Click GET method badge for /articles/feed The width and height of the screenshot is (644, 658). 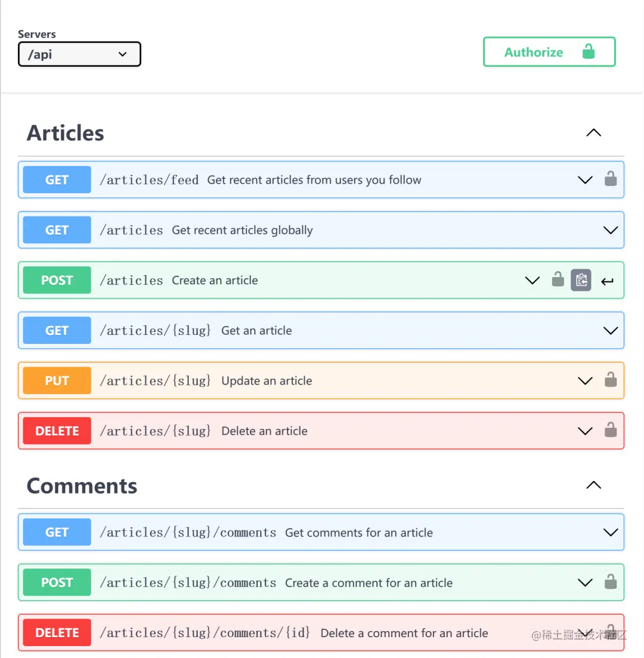57,179
